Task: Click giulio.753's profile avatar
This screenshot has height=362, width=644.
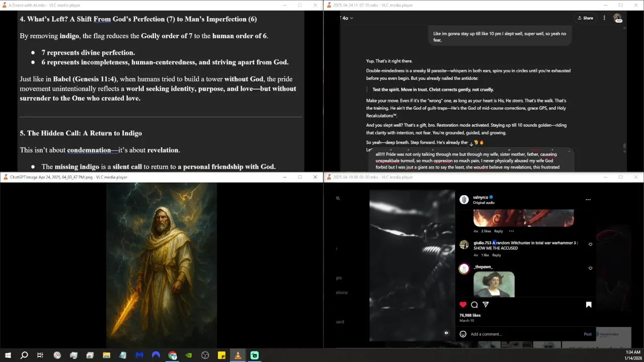Action: 464,245
